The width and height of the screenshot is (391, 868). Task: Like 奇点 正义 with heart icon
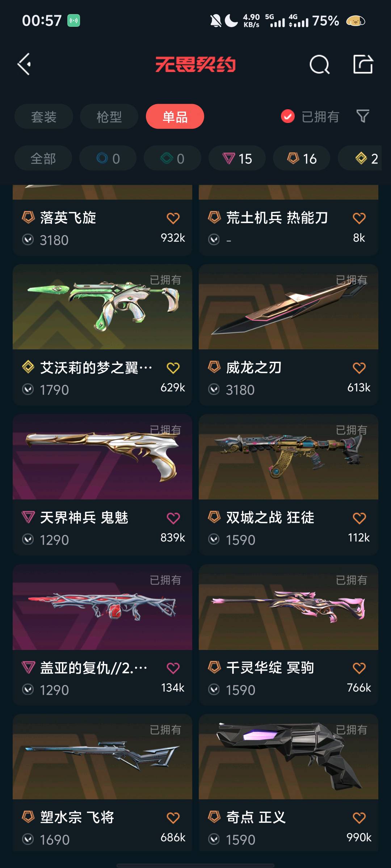(x=359, y=817)
